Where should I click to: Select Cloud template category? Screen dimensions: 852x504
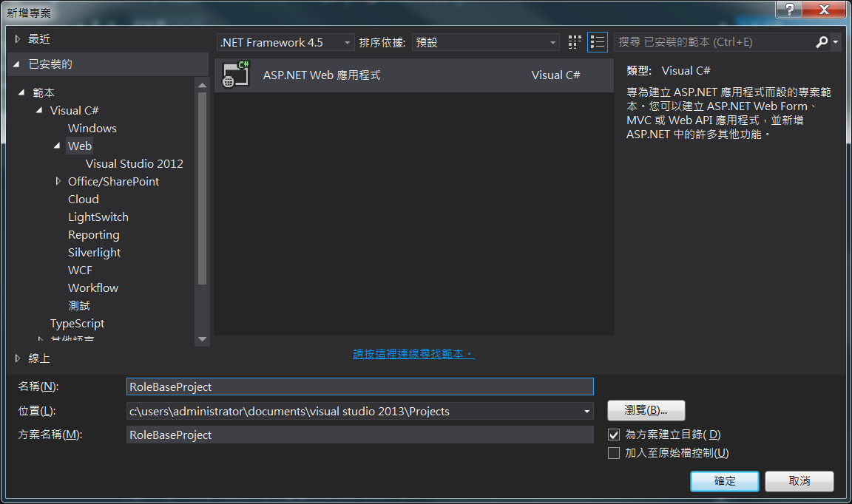[x=83, y=200]
